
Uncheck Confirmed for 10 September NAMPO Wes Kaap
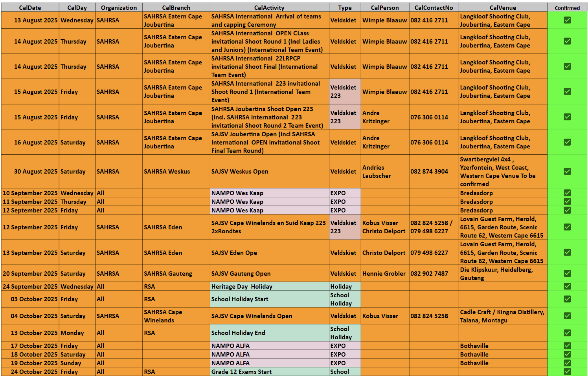coord(567,193)
